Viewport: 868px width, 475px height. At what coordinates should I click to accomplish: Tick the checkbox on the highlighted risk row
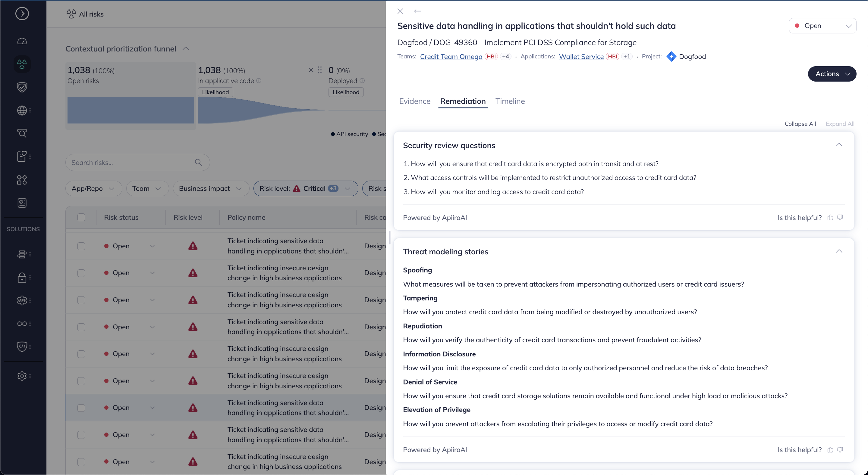tap(81, 408)
